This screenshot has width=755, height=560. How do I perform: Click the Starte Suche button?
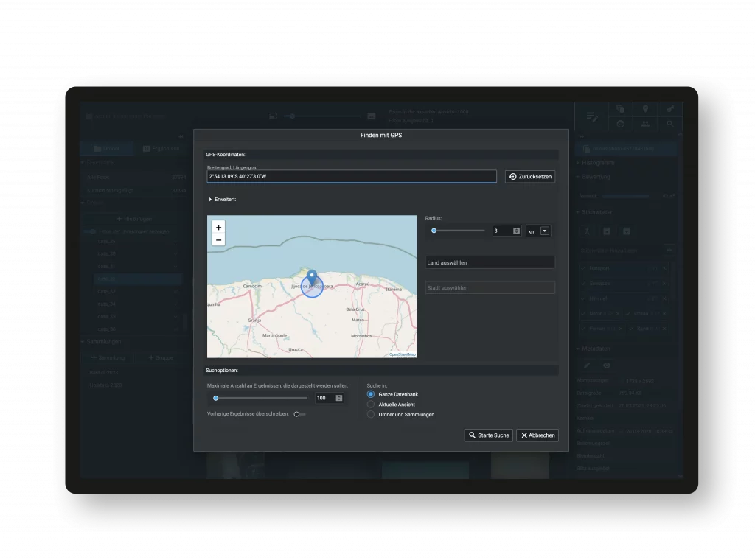488,435
